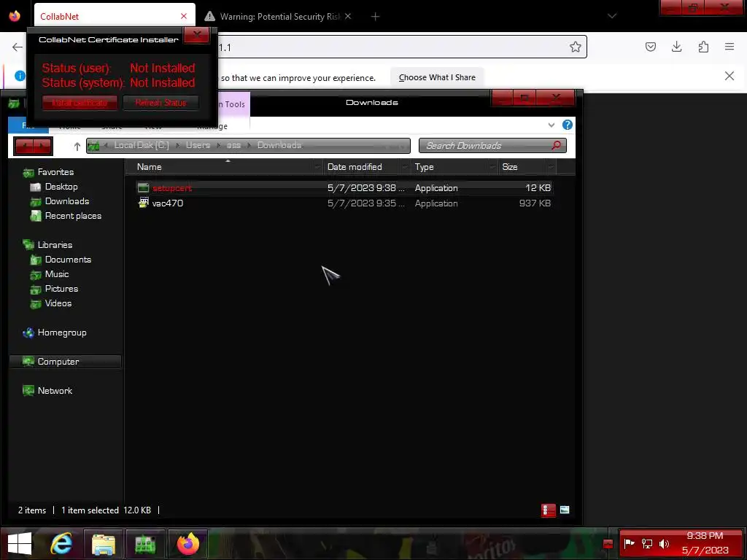List all tabs dropdown in Firefox

pyautogui.click(x=612, y=16)
